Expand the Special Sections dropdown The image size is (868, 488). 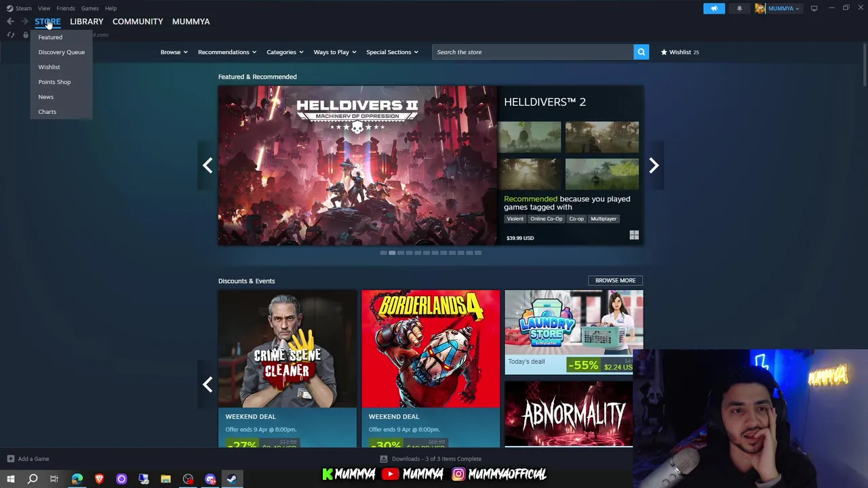392,52
